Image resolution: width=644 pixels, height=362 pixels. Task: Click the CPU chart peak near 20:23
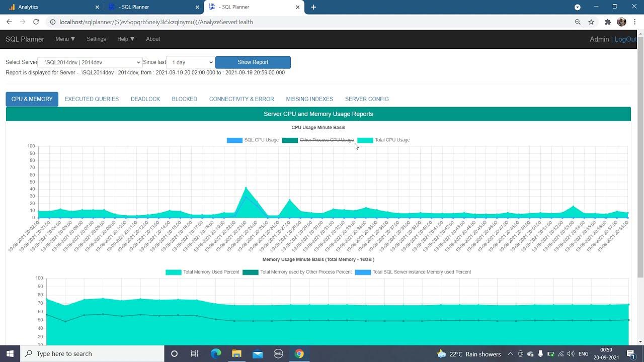coord(246,188)
